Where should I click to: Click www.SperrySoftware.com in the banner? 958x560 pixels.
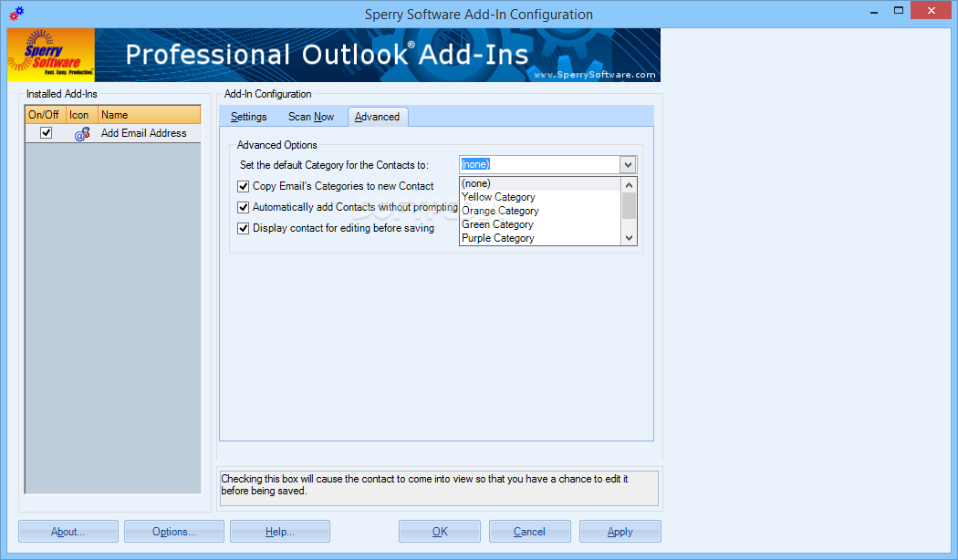595,75
